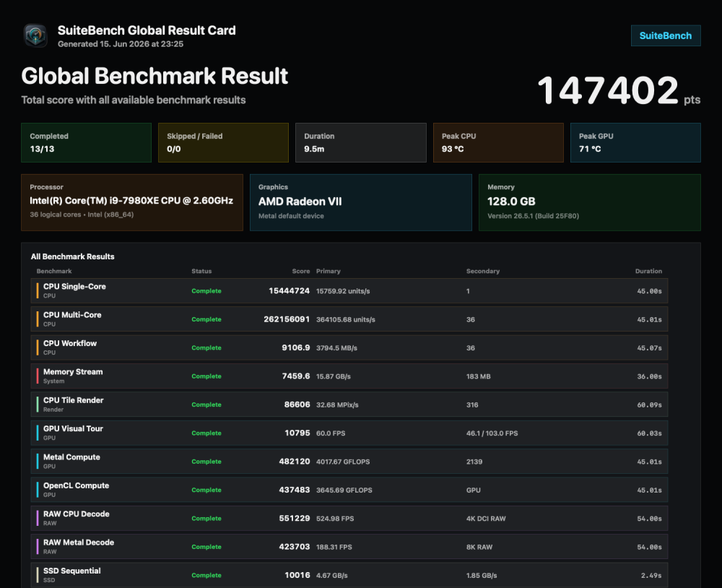Select the Memory Stream benchmark row
The width and height of the screenshot is (722, 588).
point(349,376)
